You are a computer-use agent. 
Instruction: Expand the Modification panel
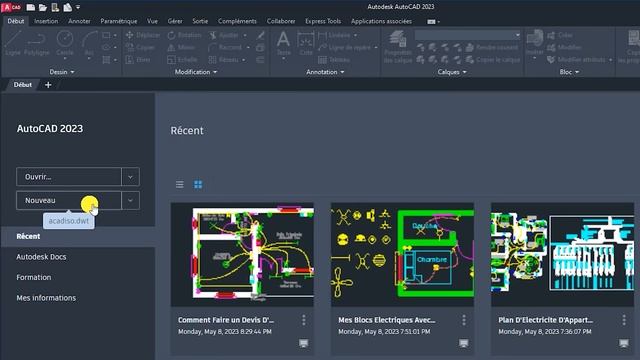click(196, 72)
